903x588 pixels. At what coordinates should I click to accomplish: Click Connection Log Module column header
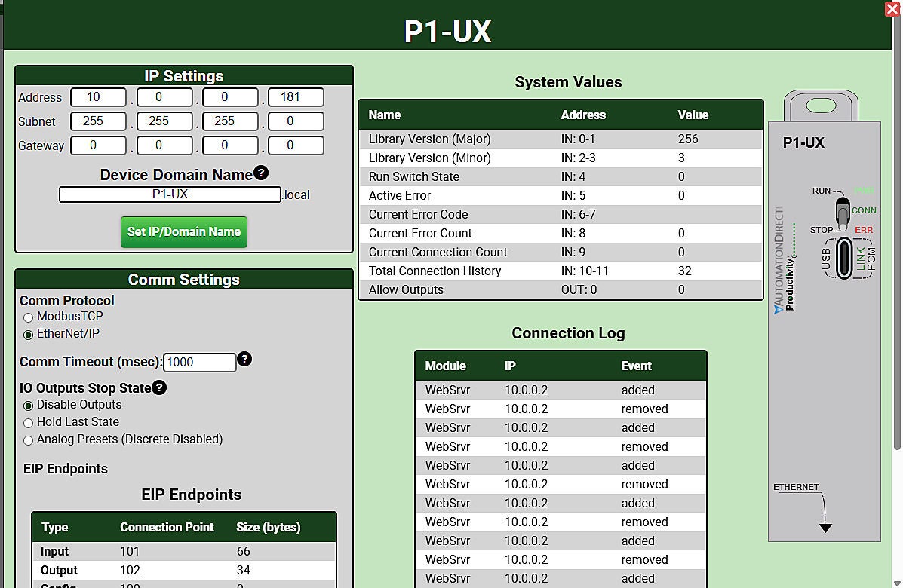click(445, 366)
